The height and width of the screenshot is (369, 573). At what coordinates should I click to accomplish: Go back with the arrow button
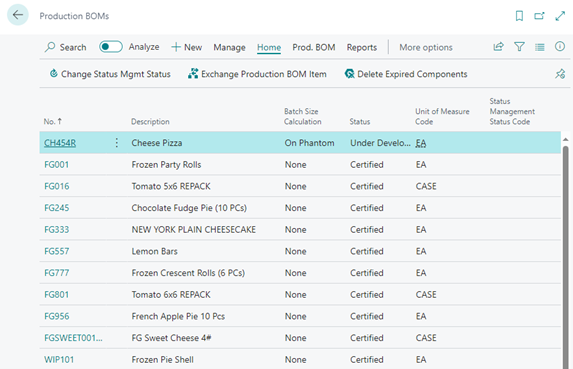click(x=18, y=15)
